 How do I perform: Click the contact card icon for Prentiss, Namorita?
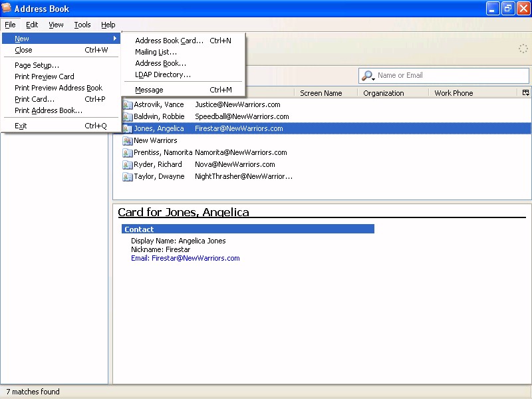(128, 153)
